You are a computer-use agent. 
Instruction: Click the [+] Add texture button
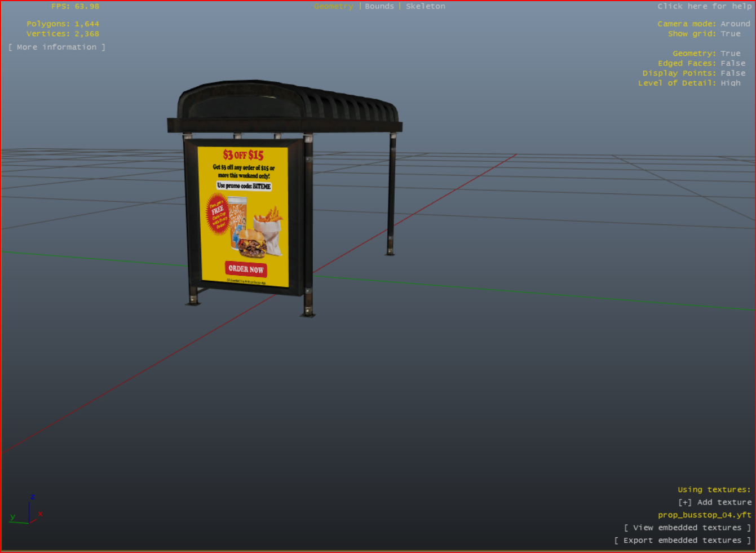click(x=714, y=502)
